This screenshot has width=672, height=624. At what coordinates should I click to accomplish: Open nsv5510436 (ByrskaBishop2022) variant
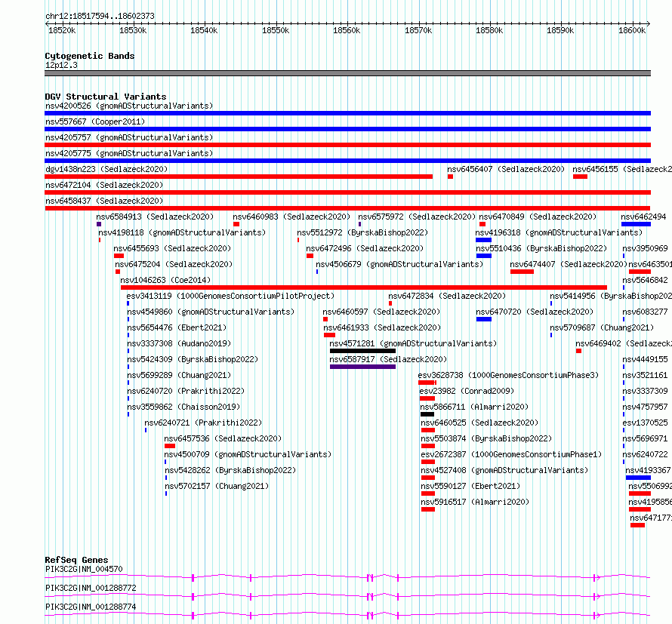click(x=541, y=248)
